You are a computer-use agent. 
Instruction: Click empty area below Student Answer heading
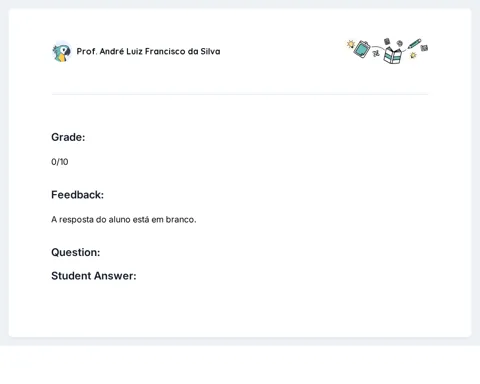[240, 307]
